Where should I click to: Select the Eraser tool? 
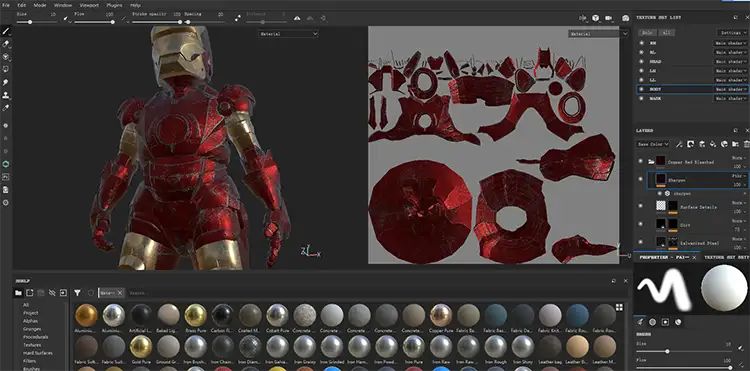6,44
